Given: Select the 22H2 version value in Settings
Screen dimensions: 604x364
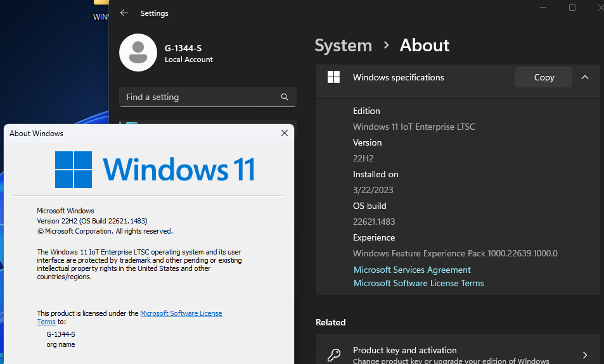Looking at the screenshot, I should coord(363,158).
